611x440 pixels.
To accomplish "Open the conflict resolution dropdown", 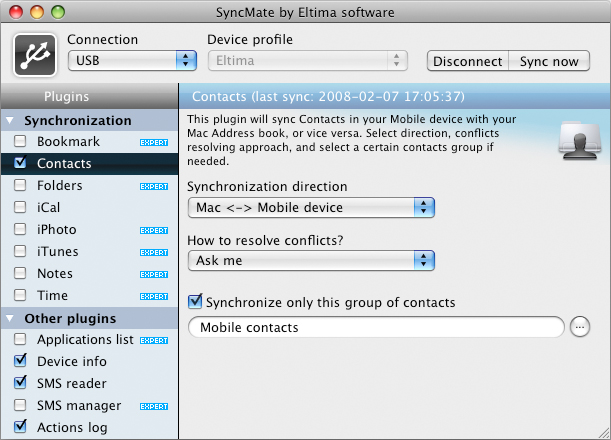I will pos(311,261).
